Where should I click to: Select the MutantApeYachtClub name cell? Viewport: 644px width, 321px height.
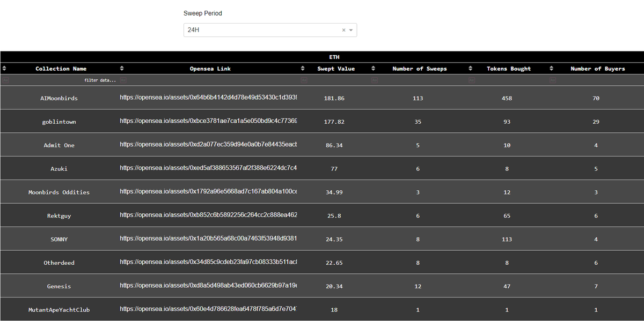click(x=59, y=310)
